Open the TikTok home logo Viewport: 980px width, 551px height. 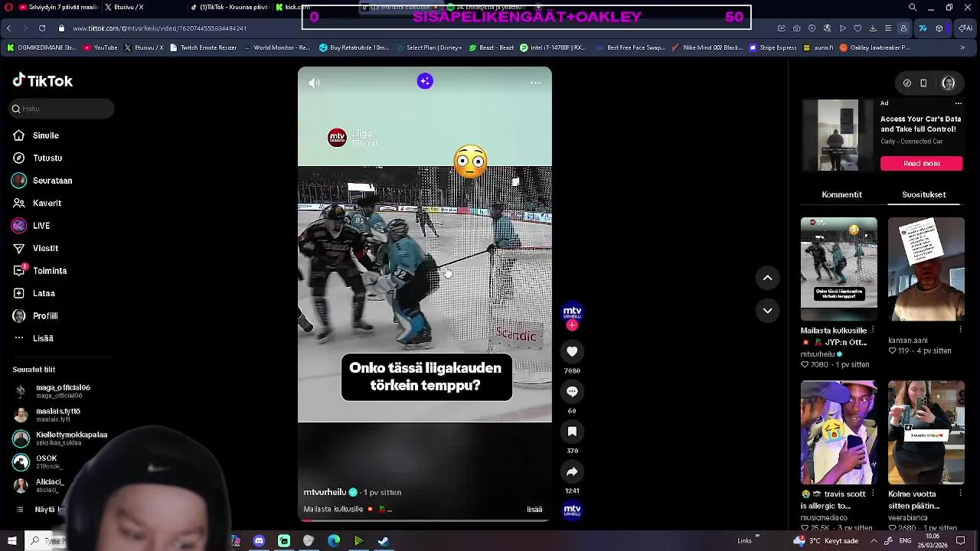tap(43, 80)
